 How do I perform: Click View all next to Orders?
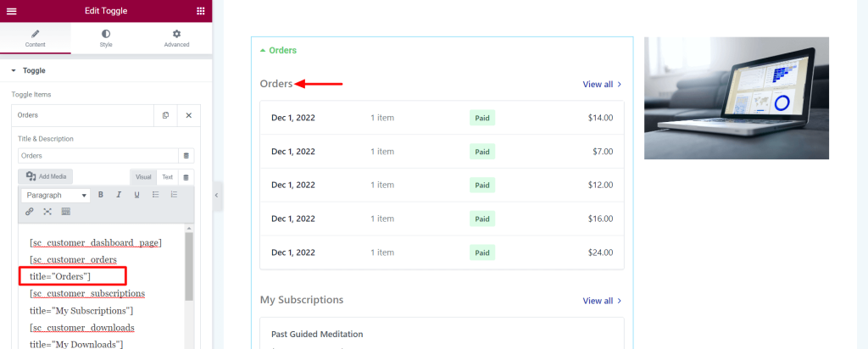(602, 85)
